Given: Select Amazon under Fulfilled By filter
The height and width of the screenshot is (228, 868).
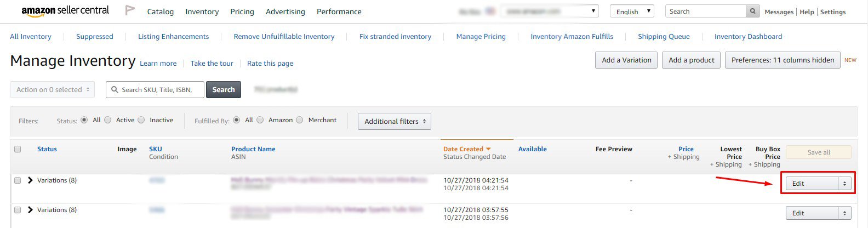Looking at the screenshot, I should tap(260, 120).
